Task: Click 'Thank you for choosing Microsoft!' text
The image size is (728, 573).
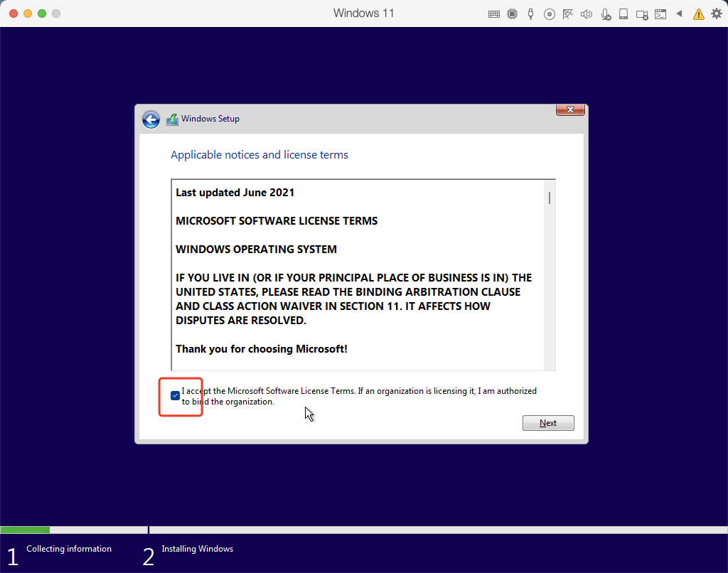Action: tap(262, 349)
